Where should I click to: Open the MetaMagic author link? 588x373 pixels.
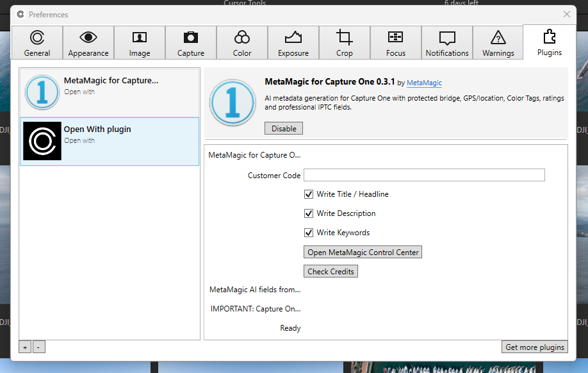coord(424,83)
